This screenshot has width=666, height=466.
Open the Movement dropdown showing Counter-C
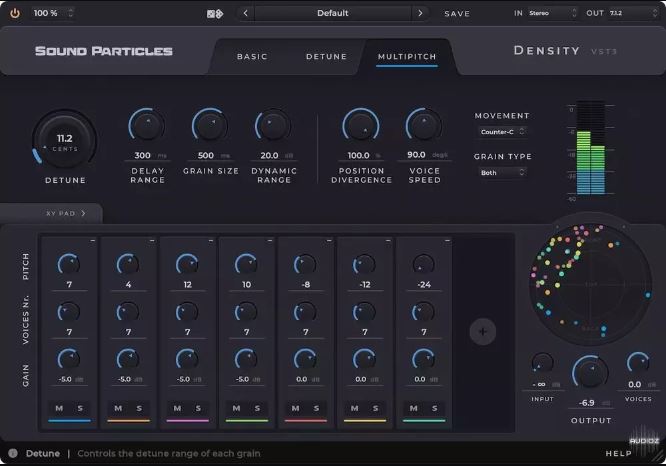pos(502,132)
